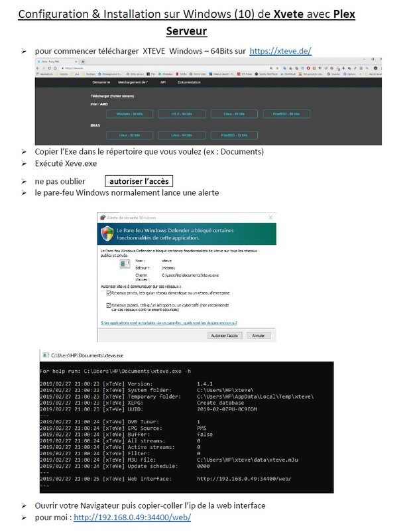This screenshot has height=532, width=413.
Task: Click the FreeBSD - 64 bits download button
Action: pos(286,114)
